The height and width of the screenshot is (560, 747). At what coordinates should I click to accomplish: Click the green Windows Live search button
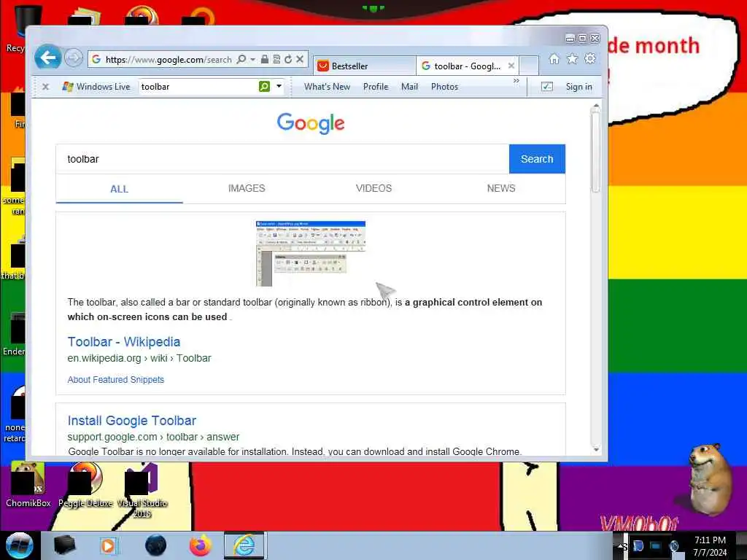pyautogui.click(x=264, y=86)
